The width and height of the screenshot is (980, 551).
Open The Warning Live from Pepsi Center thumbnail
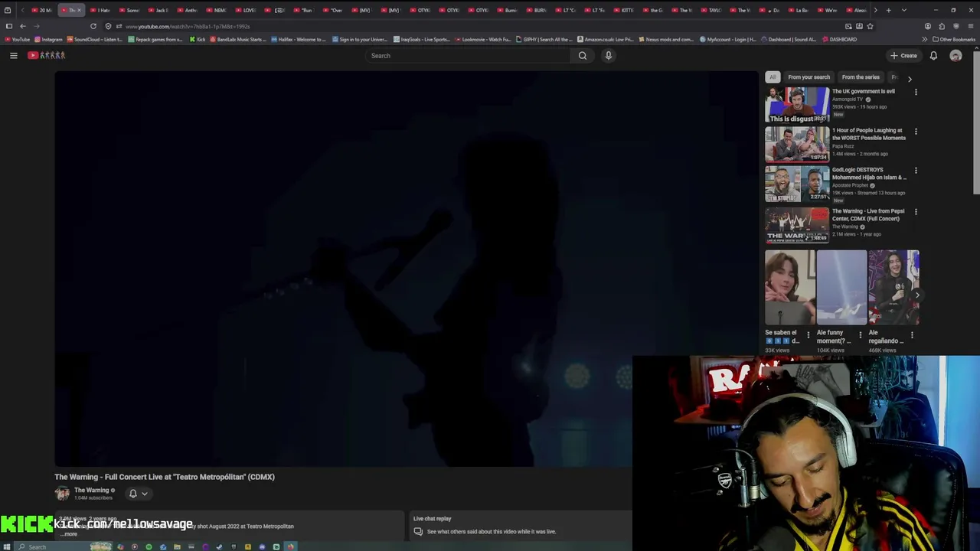point(797,225)
